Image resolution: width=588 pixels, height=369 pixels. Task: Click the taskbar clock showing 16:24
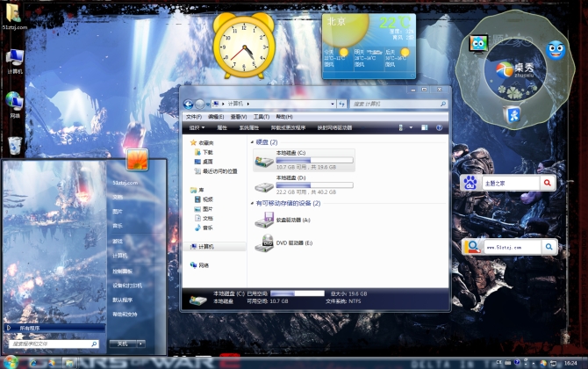tap(570, 363)
